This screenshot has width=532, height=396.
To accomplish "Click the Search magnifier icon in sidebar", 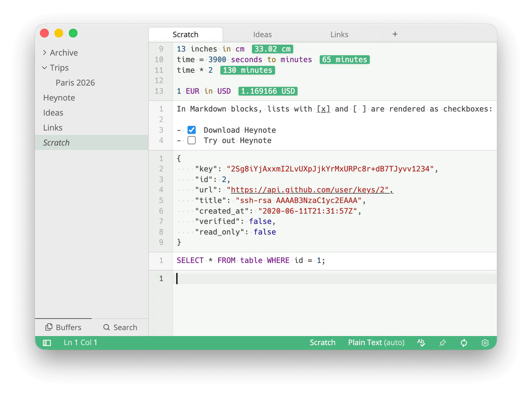I will click(x=106, y=327).
